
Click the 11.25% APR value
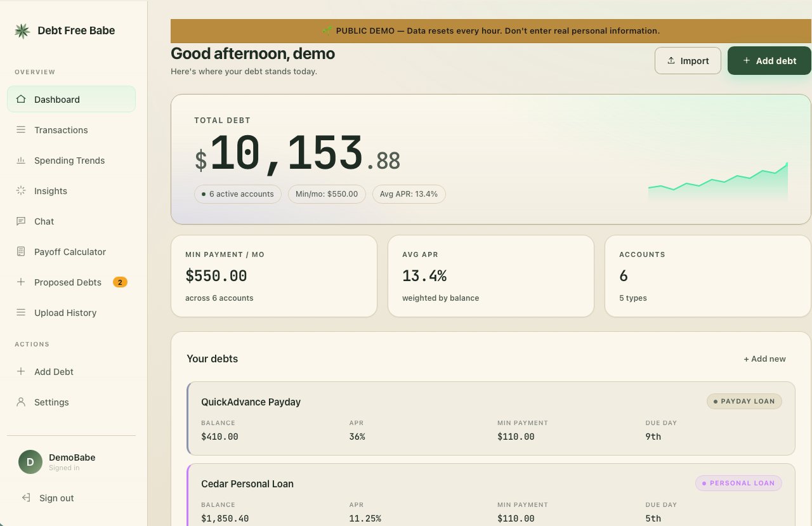point(365,518)
